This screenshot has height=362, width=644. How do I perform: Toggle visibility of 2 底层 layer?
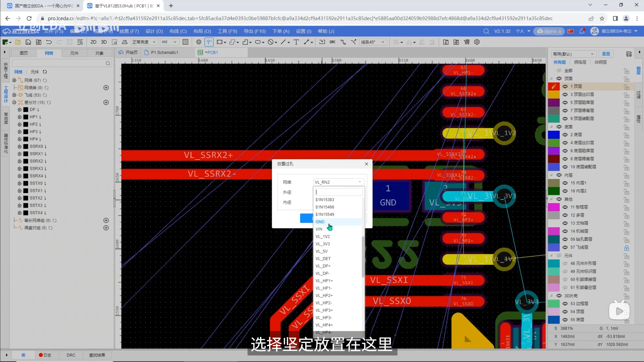point(565,135)
